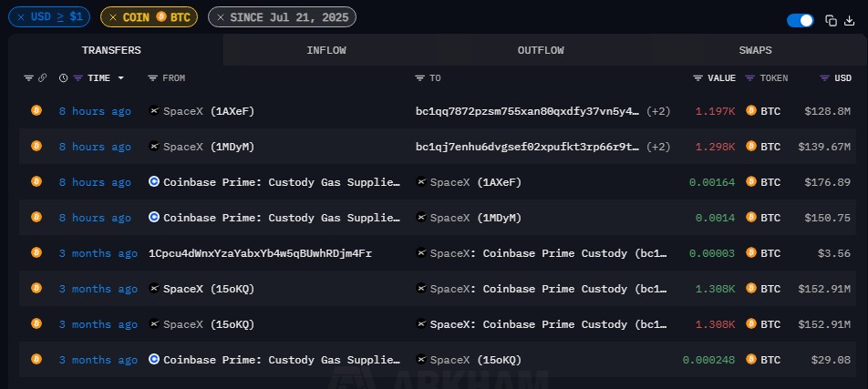Click the chain link icon in header row

click(x=42, y=78)
